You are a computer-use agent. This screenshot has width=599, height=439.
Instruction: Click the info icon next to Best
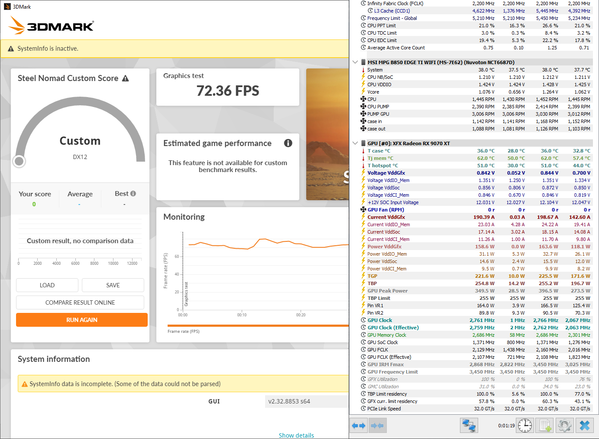tap(133, 194)
